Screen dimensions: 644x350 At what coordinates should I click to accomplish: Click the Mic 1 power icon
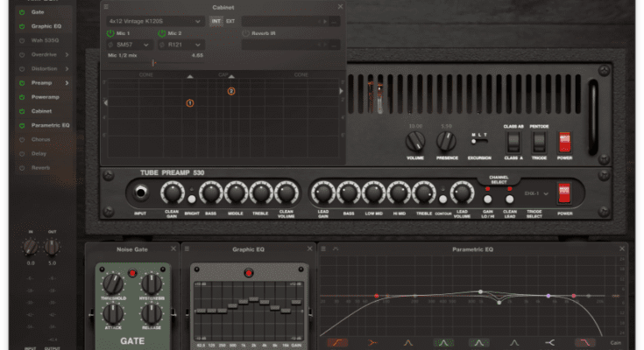pyautogui.click(x=110, y=33)
